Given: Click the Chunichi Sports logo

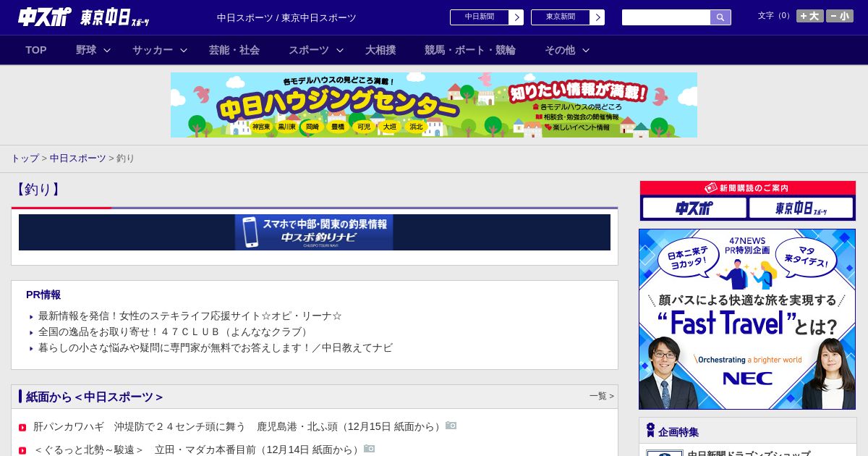Looking at the screenshot, I should pyautogui.click(x=45, y=17).
